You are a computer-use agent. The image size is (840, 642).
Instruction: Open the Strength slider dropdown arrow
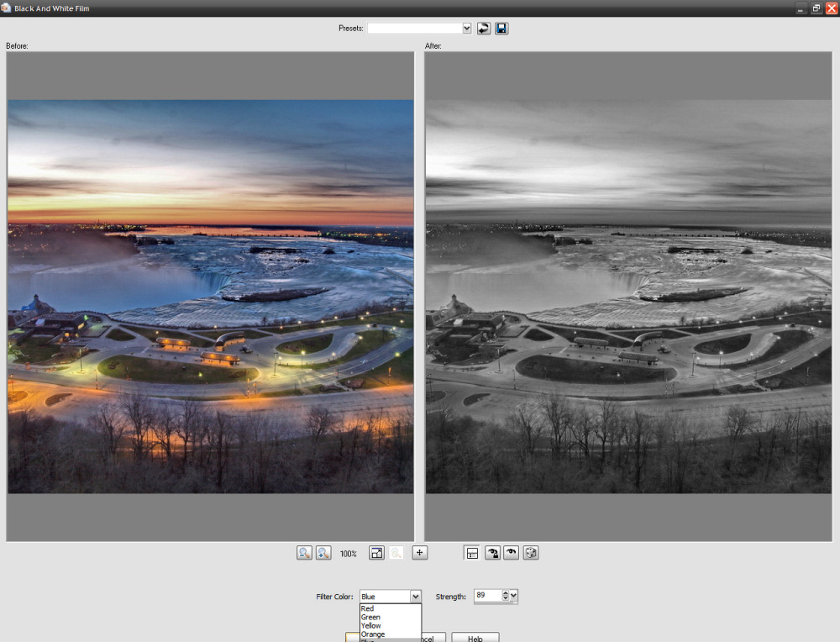pos(514,596)
